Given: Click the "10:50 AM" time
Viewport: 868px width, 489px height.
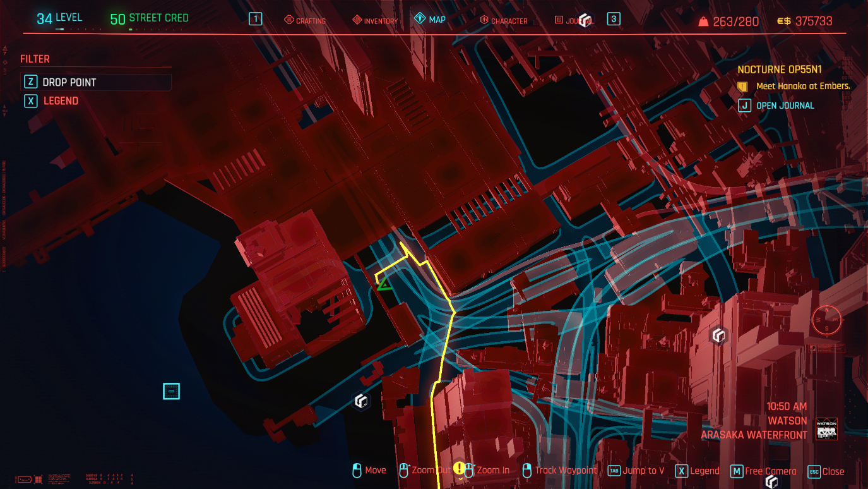Looking at the screenshot, I should pyautogui.click(x=787, y=407).
